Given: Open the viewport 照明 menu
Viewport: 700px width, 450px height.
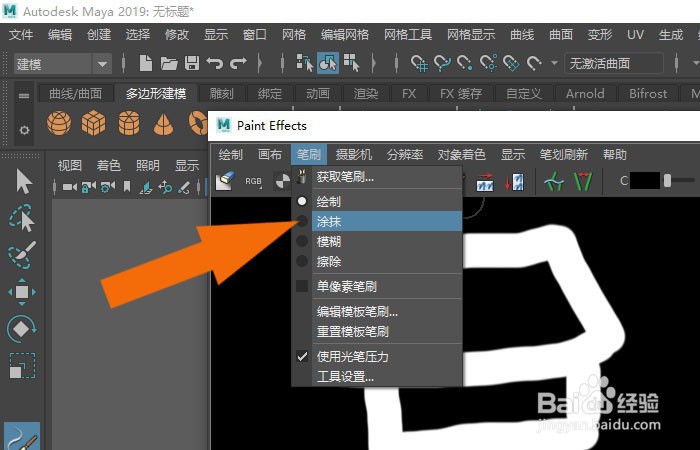Looking at the screenshot, I should point(148,166).
